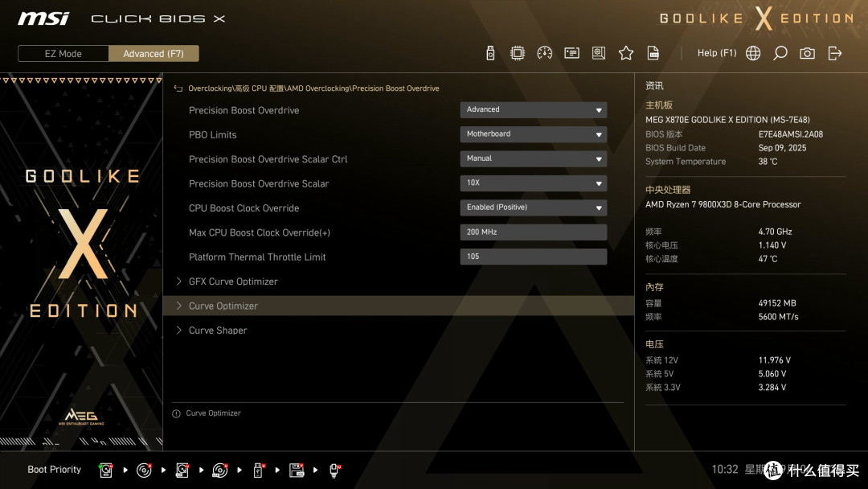Open the Precision Boost Overdrive Scalar Ctrl dropdown
Image resolution: width=868 pixels, height=489 pixels.
(x=533, y=158)
